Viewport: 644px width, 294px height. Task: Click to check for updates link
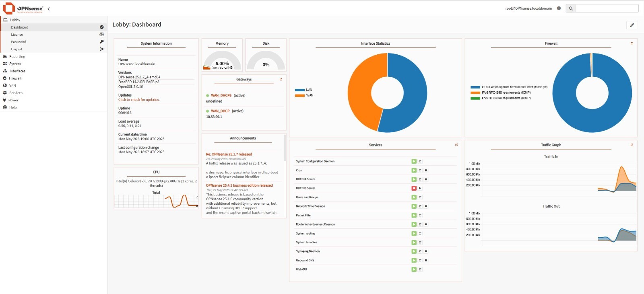click(x=139, y=100)
